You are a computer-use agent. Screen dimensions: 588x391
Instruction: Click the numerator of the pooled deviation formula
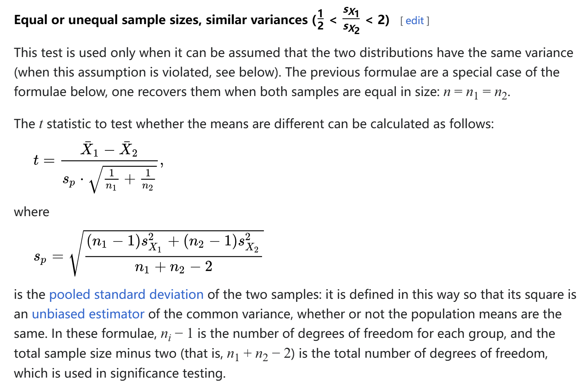(173, 243)
